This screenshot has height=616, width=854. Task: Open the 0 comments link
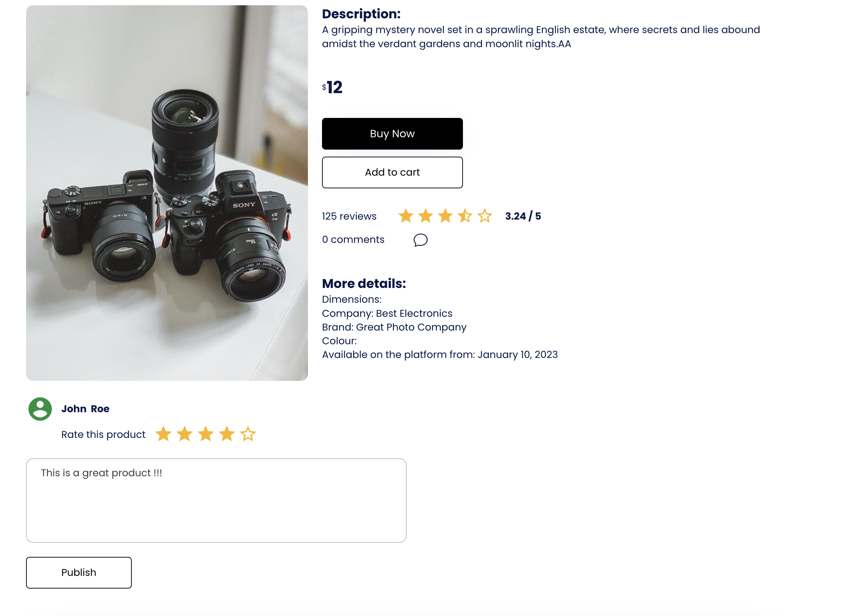[353, 239]
